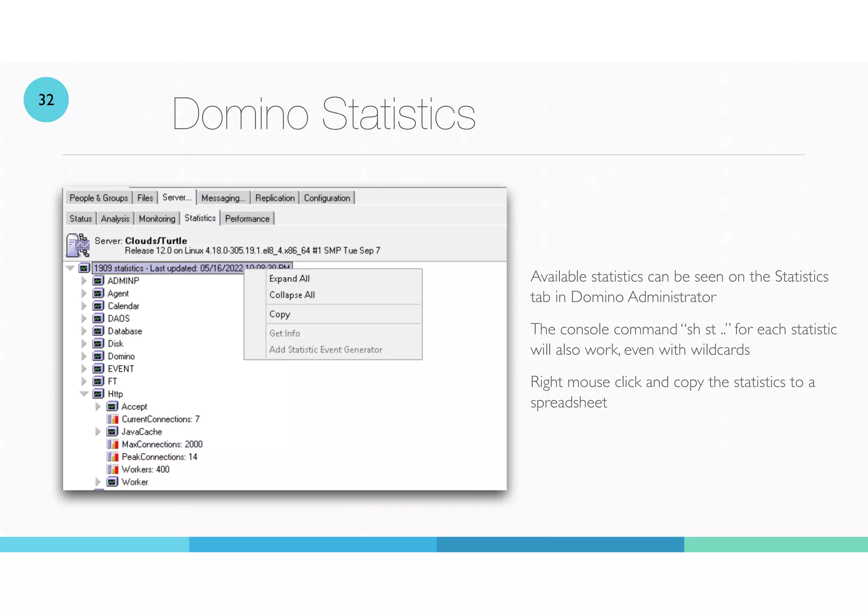Click the ADMINP statistics folder icon
The height and width of the screenshot is (614, 868).
[x=98, y=281]
